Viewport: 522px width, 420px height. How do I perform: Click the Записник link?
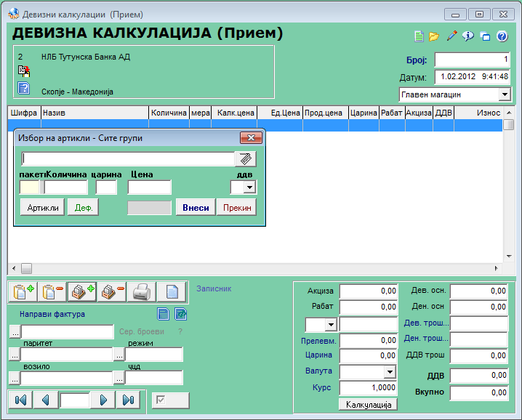click(214, 288)
